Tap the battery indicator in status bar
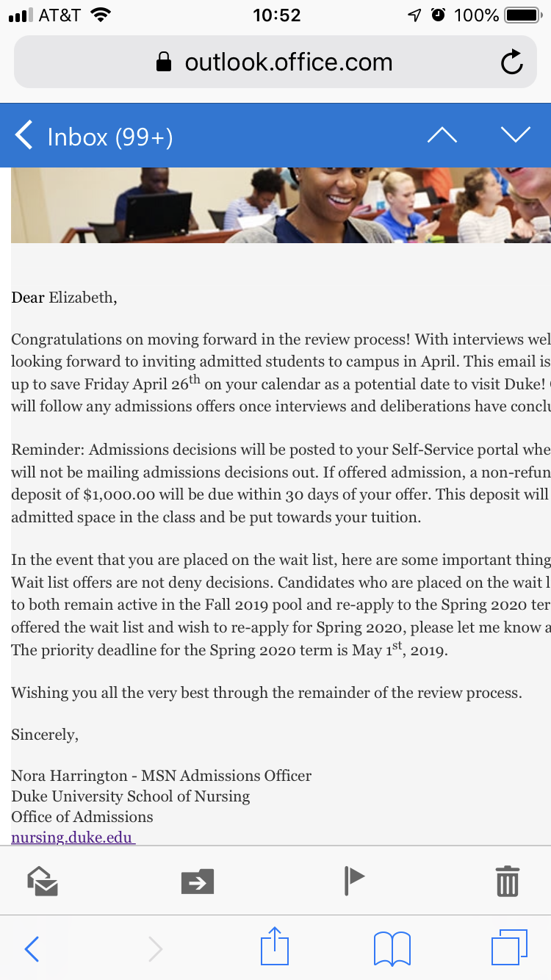This screenshot has height=980, width=551. click(522, 15)
